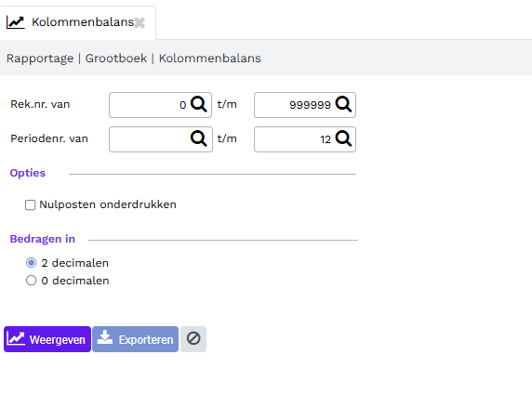Select the 0 decimalen radio option

coord(32,281)
